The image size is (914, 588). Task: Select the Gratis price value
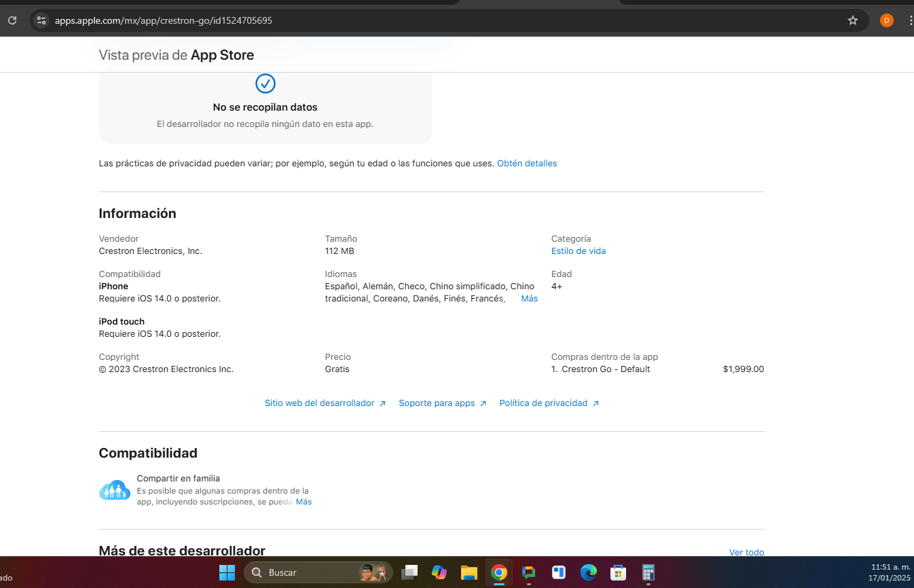click(337, 369)
